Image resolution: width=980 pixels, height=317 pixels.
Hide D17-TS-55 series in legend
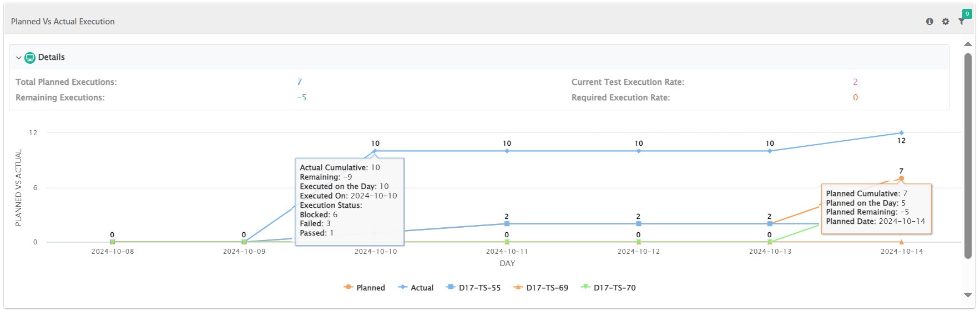pos(473,288)
